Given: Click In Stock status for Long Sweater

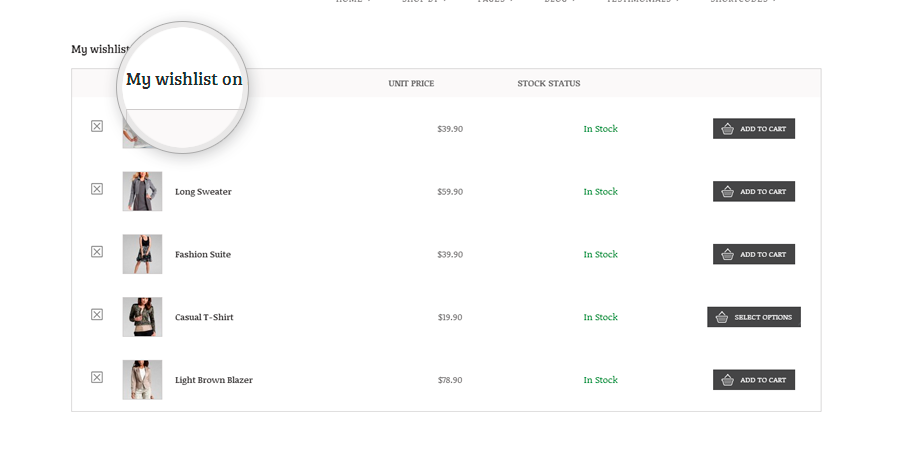Looking at the screenshot, I should pyautogui.click(x=601, y=192).
